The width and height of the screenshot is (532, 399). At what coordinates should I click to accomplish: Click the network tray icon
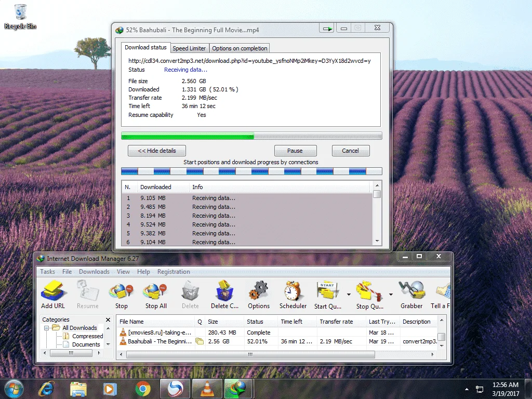[x=480, y=389]
